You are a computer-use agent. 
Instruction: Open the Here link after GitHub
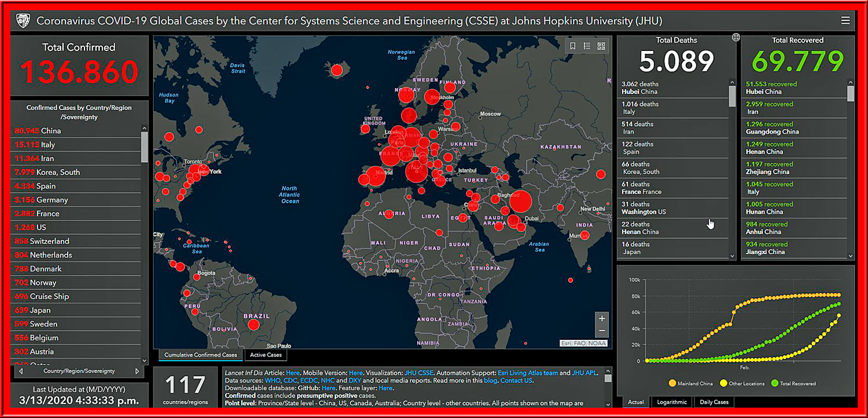click(x=329, y=388)
